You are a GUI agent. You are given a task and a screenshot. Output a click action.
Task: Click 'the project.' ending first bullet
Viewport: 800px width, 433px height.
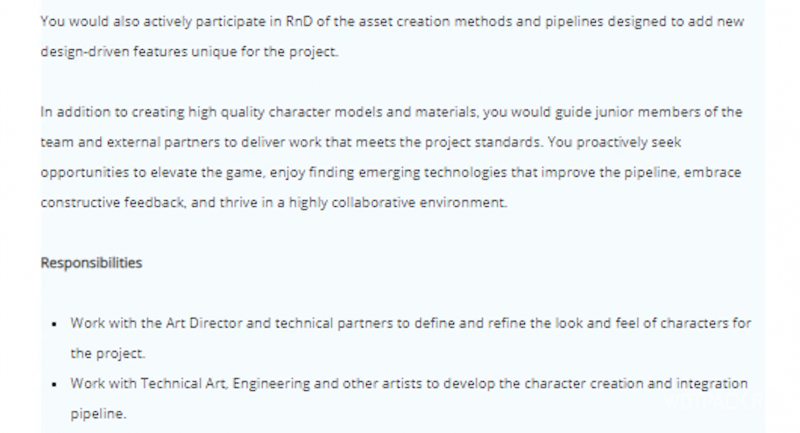click(108, 354)
